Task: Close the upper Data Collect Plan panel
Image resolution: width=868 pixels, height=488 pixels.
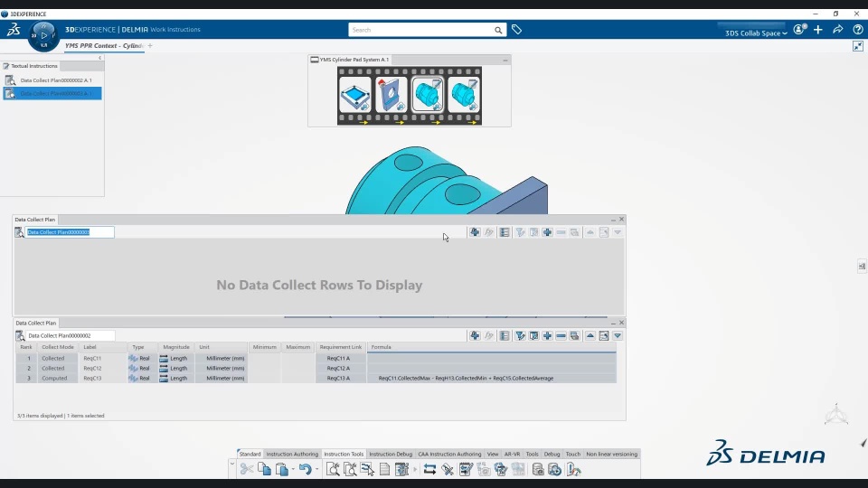Action: (x=621, y=219)
